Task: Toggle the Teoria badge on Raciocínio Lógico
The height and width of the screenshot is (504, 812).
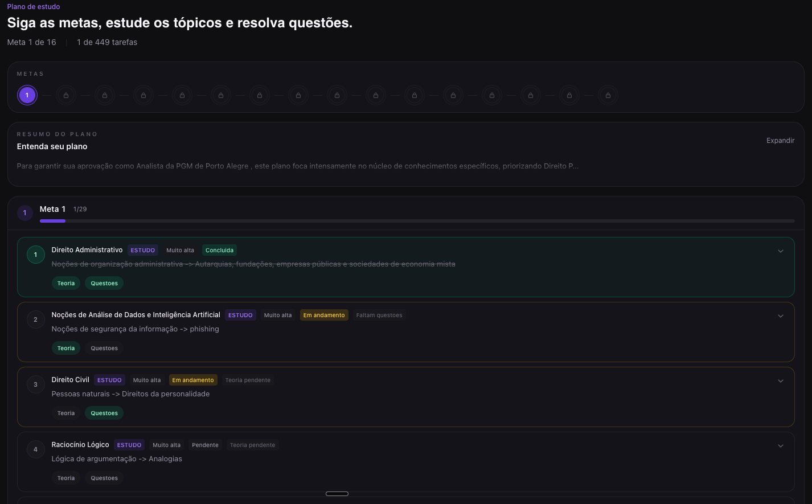Action: (x=65, y=478)
